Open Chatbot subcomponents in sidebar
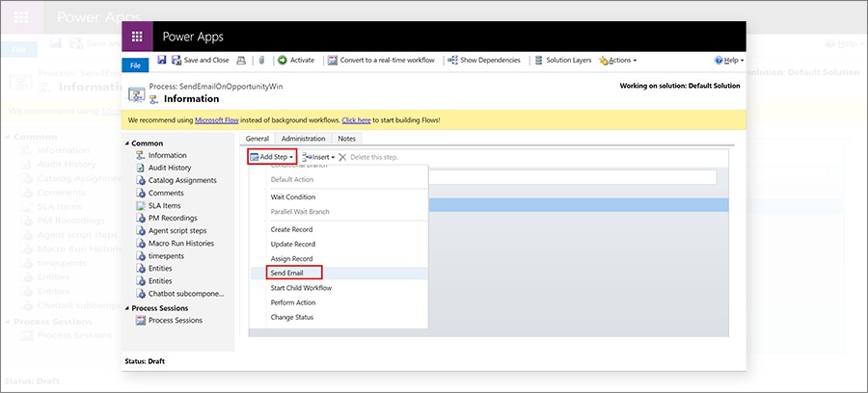This screenshot has width=868, height=393. [186, 294]
